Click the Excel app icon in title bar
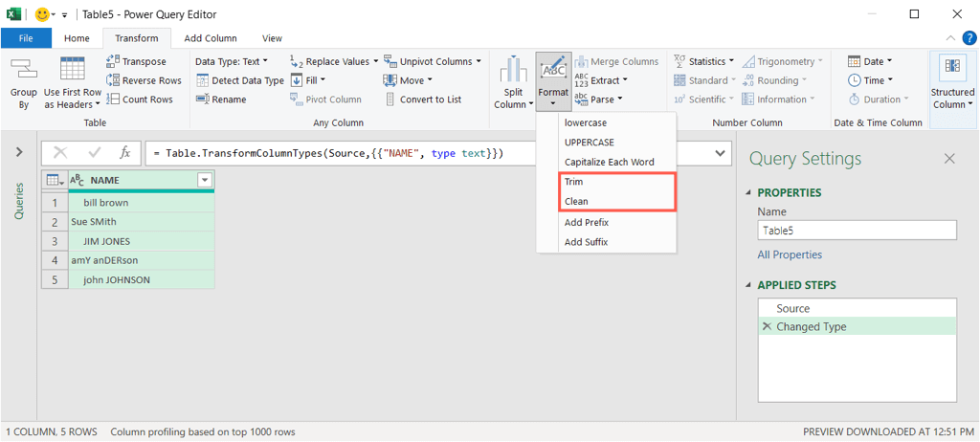The image size is (980, 442). tap(13, 13)
